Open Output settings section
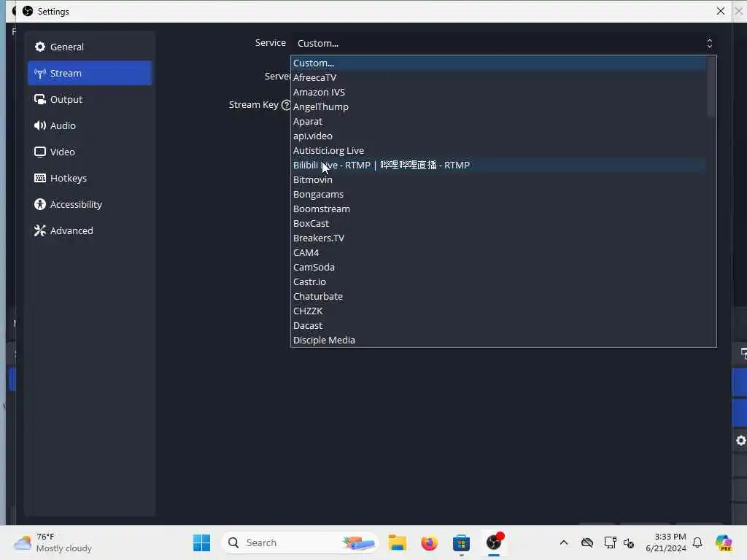 point(89,99)
